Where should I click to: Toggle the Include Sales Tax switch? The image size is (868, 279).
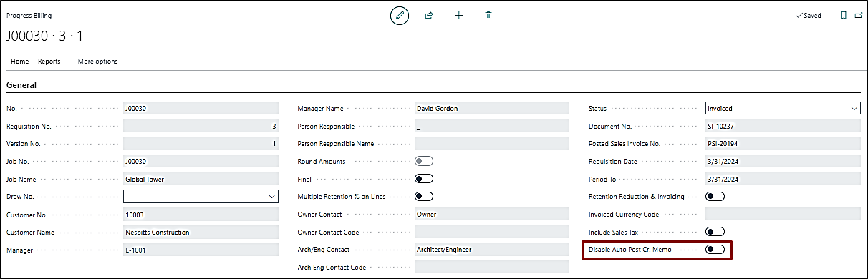click(x=715, y=231)
